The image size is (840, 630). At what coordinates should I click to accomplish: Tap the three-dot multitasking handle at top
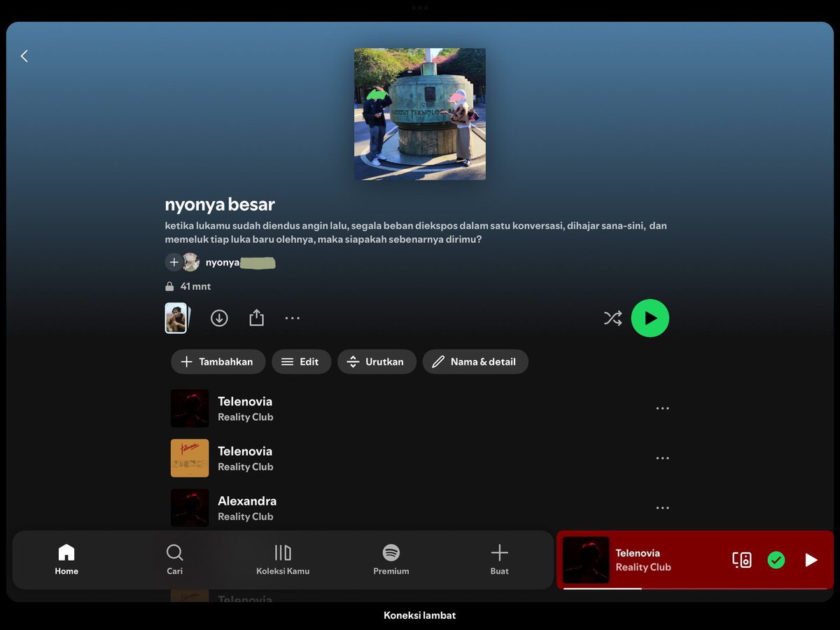coord(420,7)
